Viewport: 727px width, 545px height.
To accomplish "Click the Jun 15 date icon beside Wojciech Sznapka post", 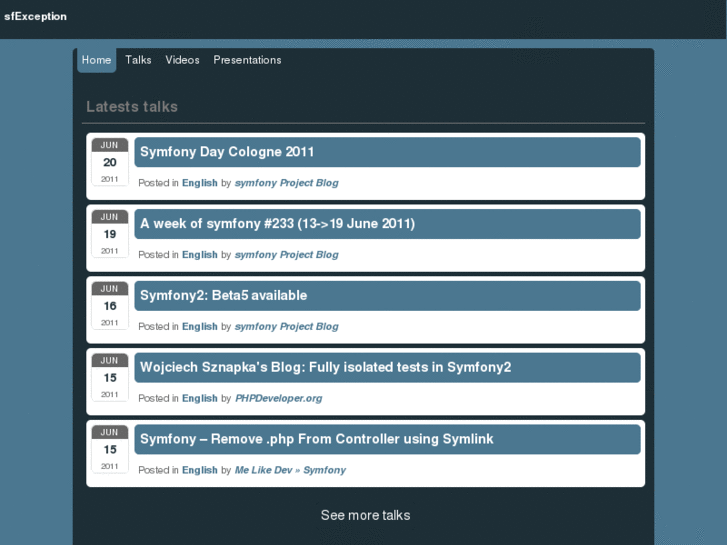I will coord(110,378).
